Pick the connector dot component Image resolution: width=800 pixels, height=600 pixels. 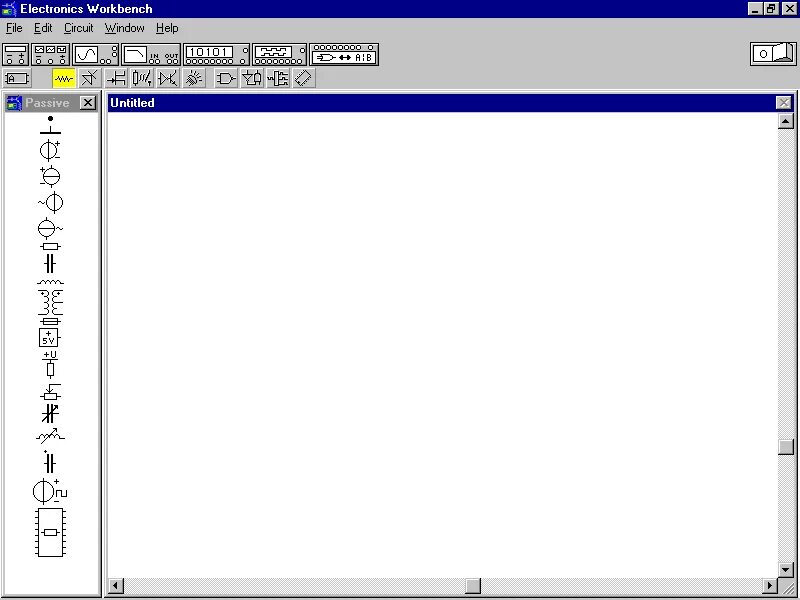[x=50, y=118]
